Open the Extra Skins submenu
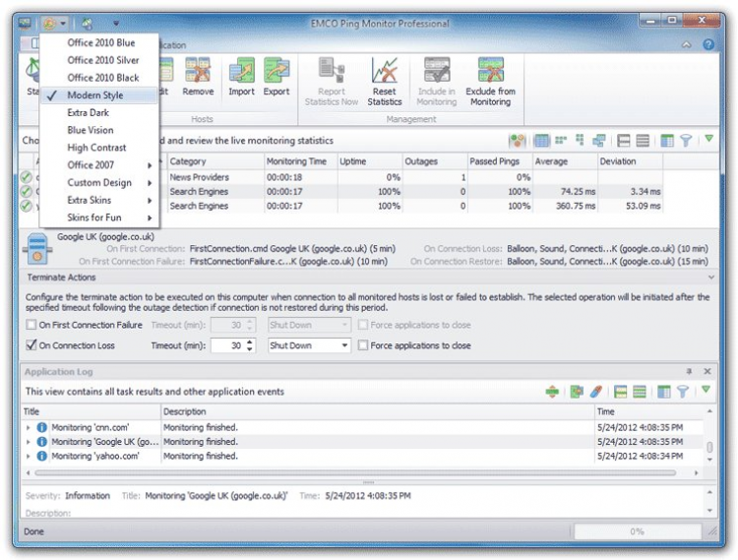 tap(98, 200)
